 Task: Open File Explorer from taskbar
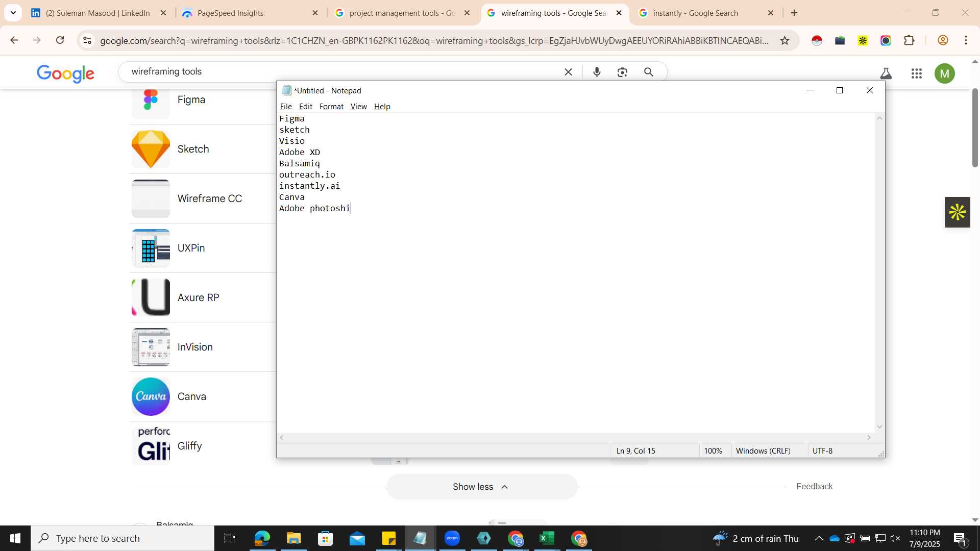293,538
